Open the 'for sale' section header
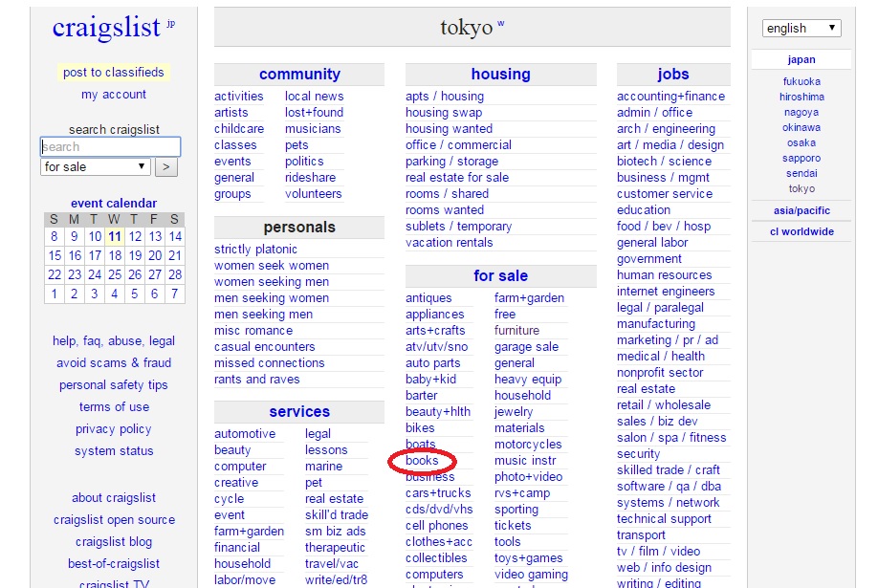 [500, 275]
